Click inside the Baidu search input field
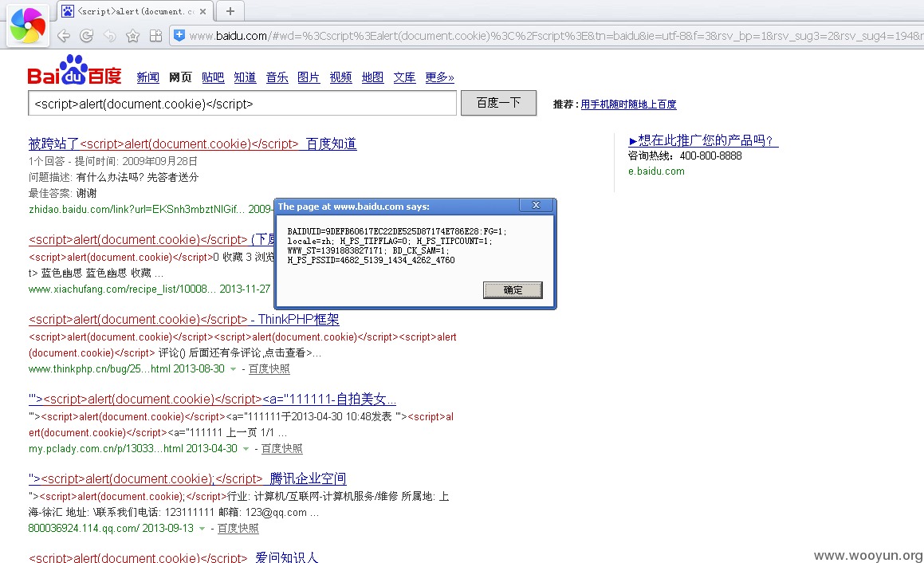The width and height of the screenshot is (924, 563). pos(242,104)
